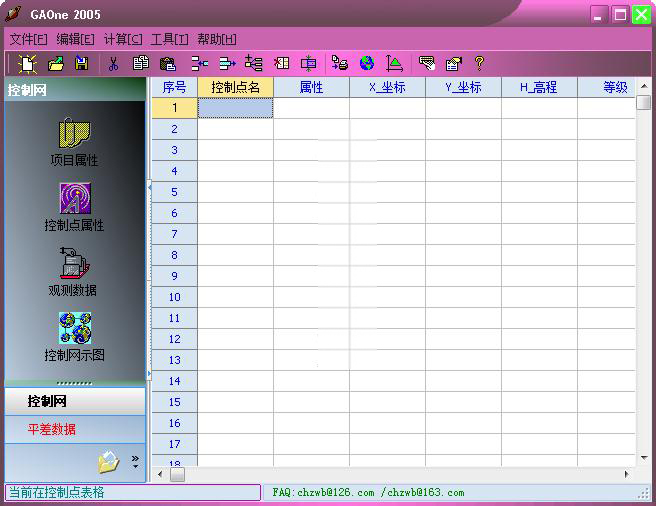Expand the sidebar's double-chevron options button

pos(135,461)
